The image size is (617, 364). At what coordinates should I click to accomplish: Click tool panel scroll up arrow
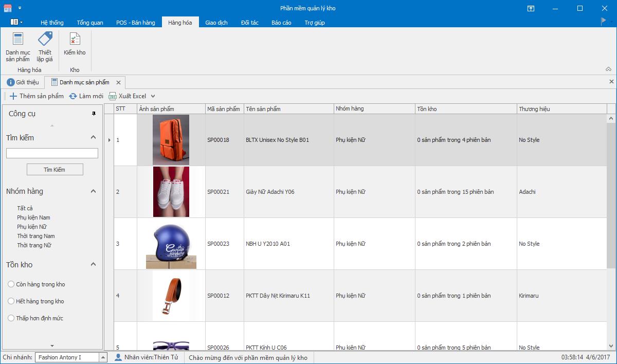point(52,125)
